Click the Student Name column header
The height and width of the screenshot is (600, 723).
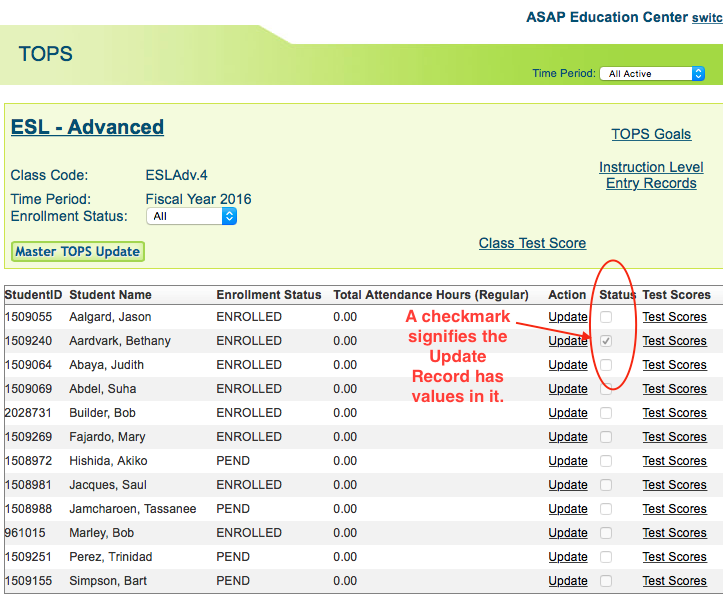(x=110, y=295)
